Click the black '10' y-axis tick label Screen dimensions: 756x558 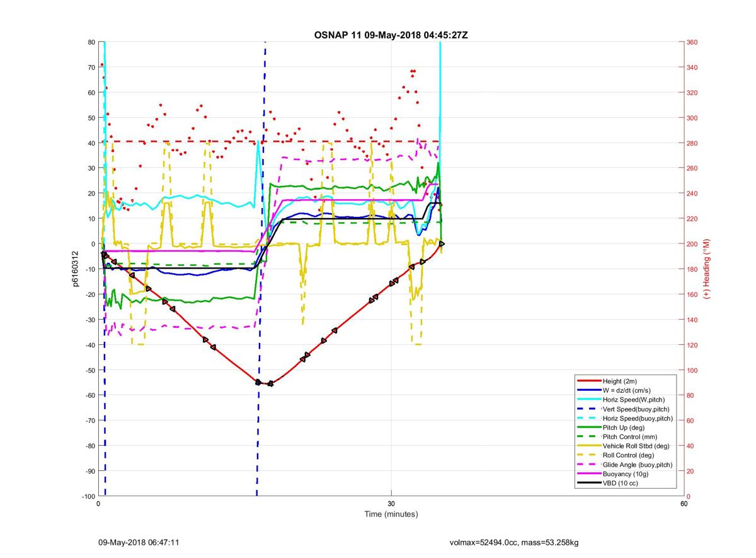[91, 219]
